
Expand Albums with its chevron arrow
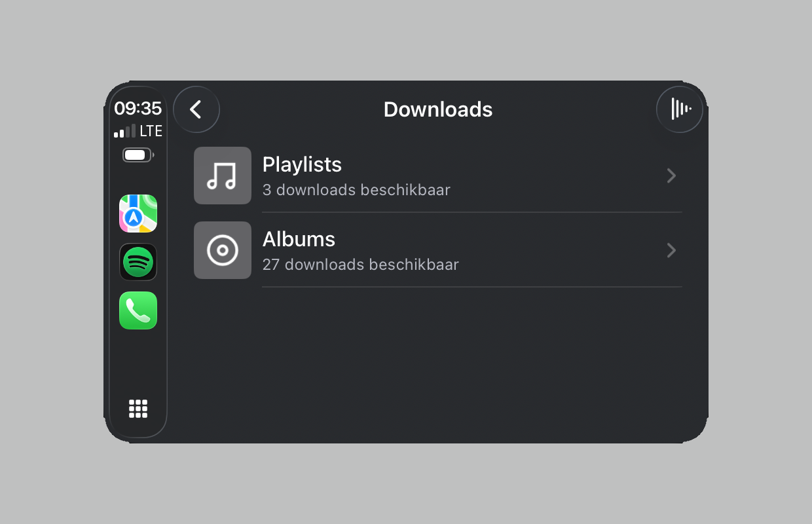671,250
